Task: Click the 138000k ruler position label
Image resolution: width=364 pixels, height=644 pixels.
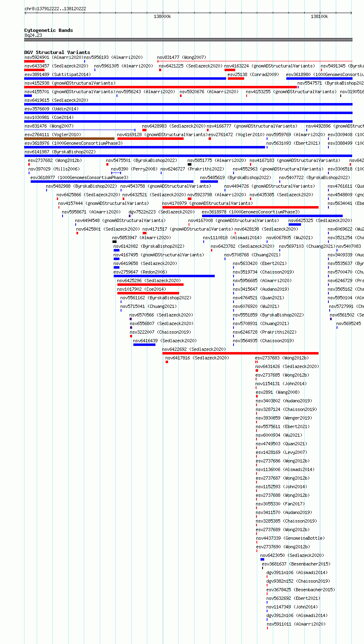Action: (162, 16)
